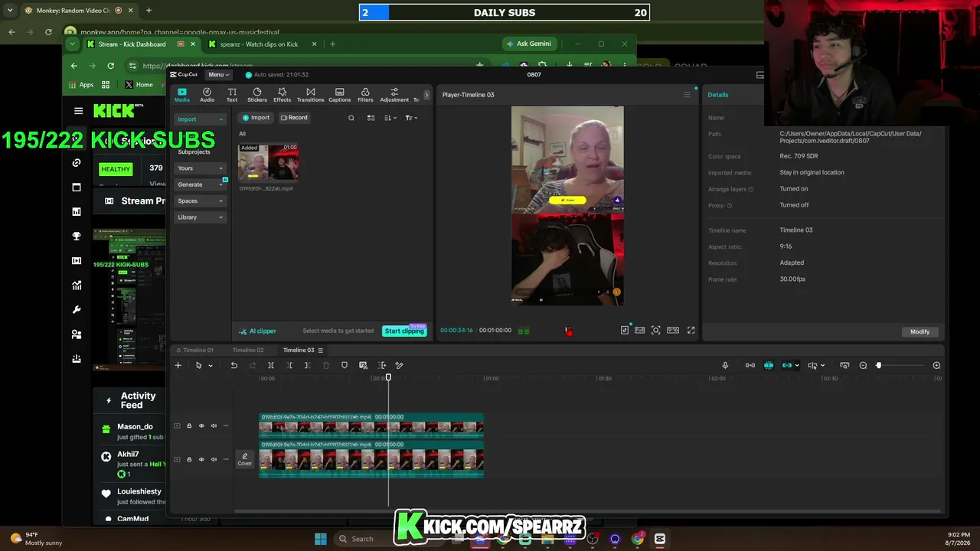Switch to Timeline 01 tab
Screen dimensions: 980x551
(x=194, y=350)
